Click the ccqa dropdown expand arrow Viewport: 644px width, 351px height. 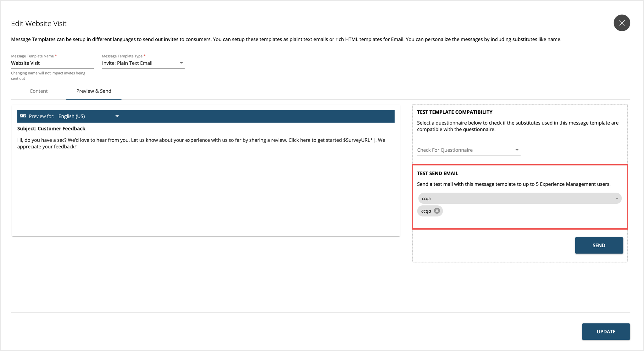615,198
